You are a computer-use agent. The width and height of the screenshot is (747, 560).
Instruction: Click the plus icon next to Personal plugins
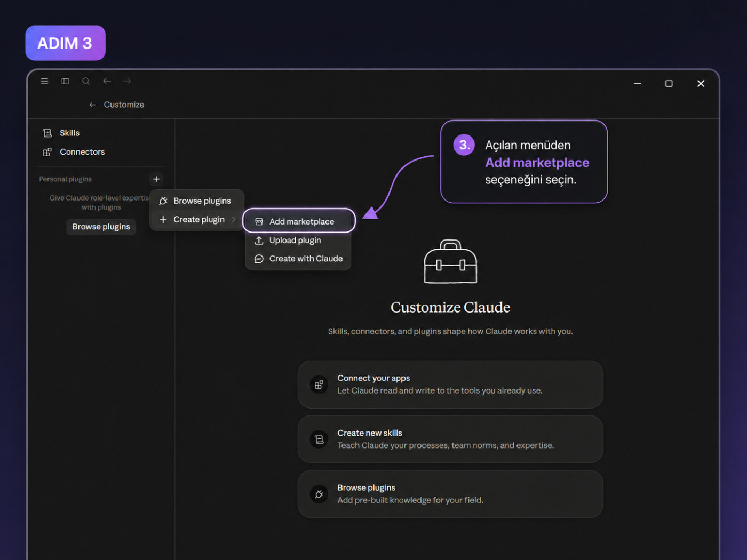pyautogui.click(x=156, y=179)
